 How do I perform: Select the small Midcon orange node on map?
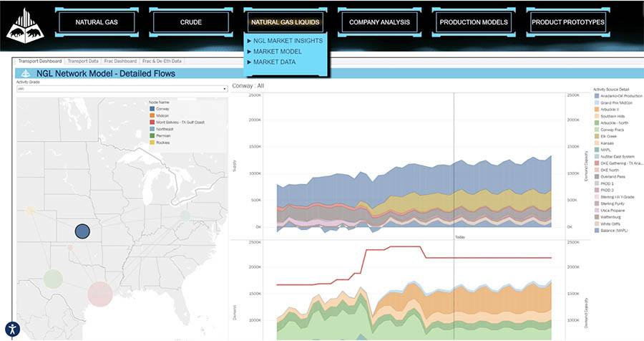[70, 247]
